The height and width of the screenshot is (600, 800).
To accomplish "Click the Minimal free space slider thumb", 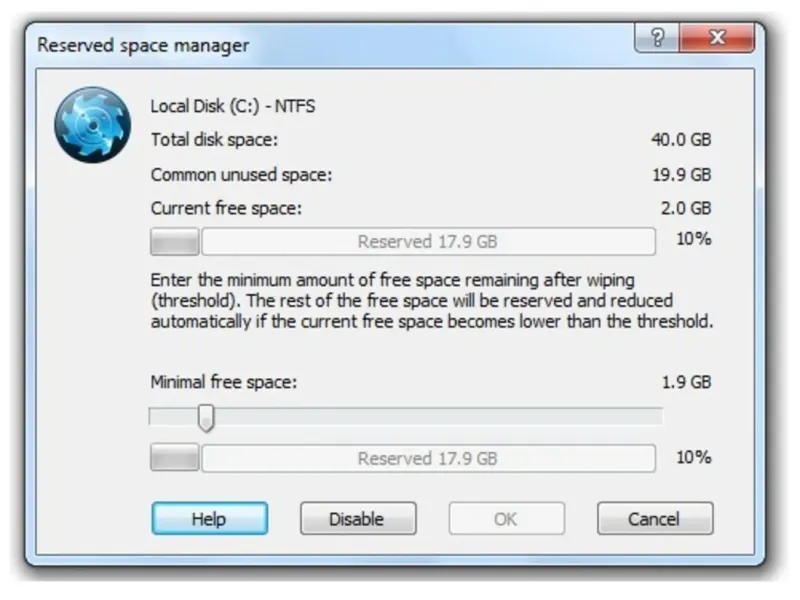I will 206,418.
